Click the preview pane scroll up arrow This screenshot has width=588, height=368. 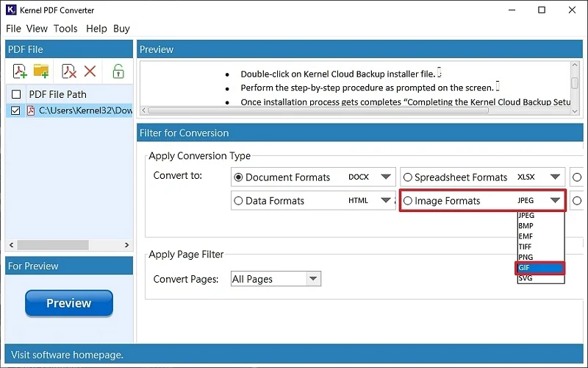click(x=575, y=65)
